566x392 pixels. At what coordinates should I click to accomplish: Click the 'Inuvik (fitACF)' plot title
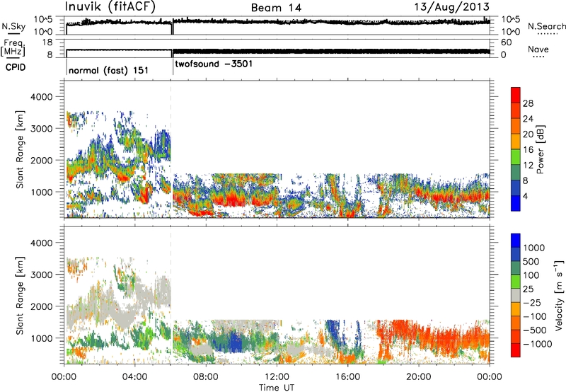[110, 7]
